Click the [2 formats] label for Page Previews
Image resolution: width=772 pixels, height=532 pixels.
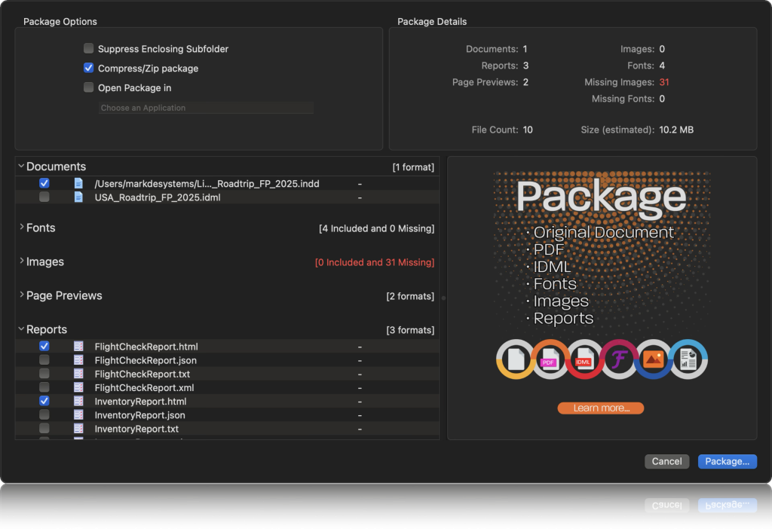[410, 296]
